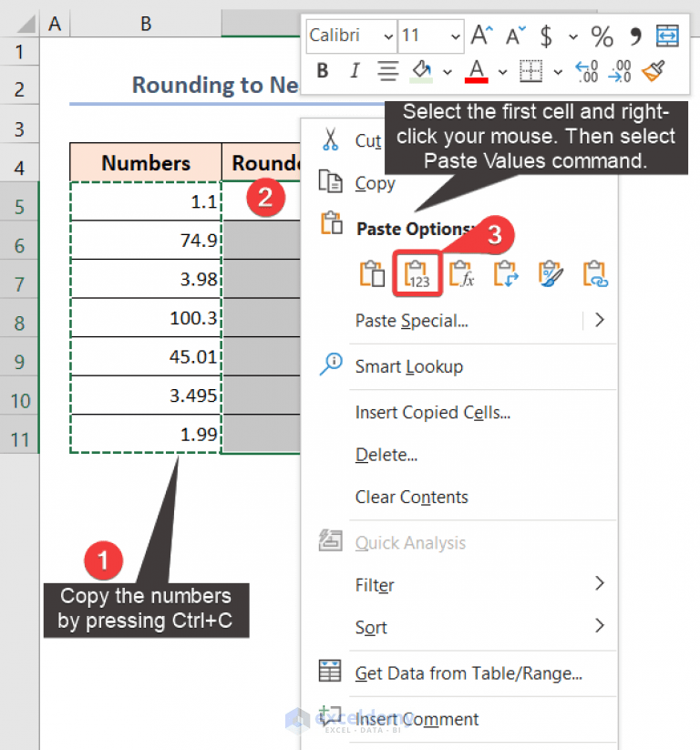700x750 pixels.
Task: Click the Paste Formatting brush icon
Action: (x=551, y=273)
